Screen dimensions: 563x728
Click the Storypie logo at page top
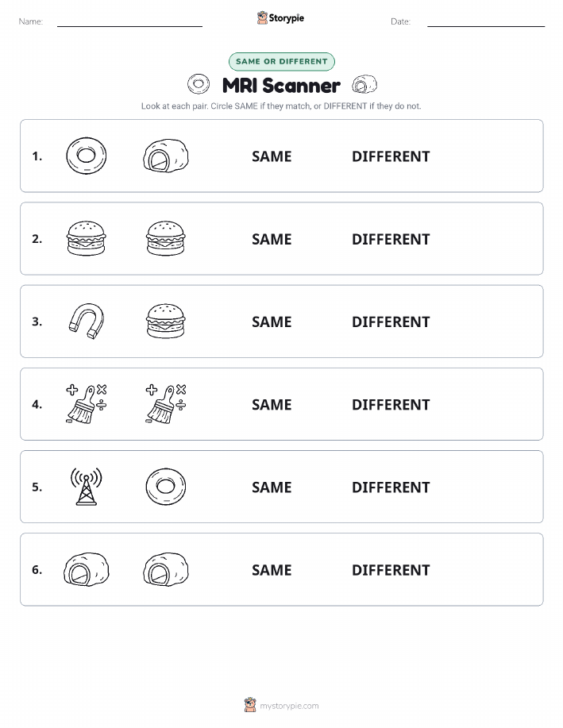tap(280, 18)
